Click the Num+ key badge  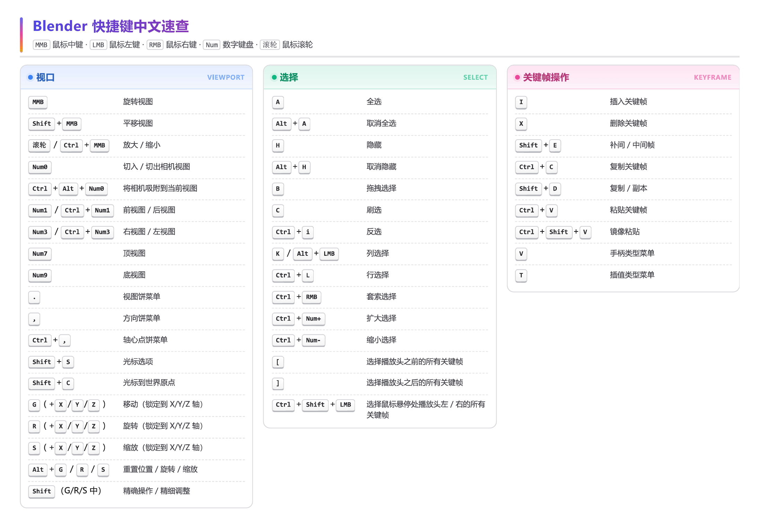pyautogui.click(x=313, y=319)
